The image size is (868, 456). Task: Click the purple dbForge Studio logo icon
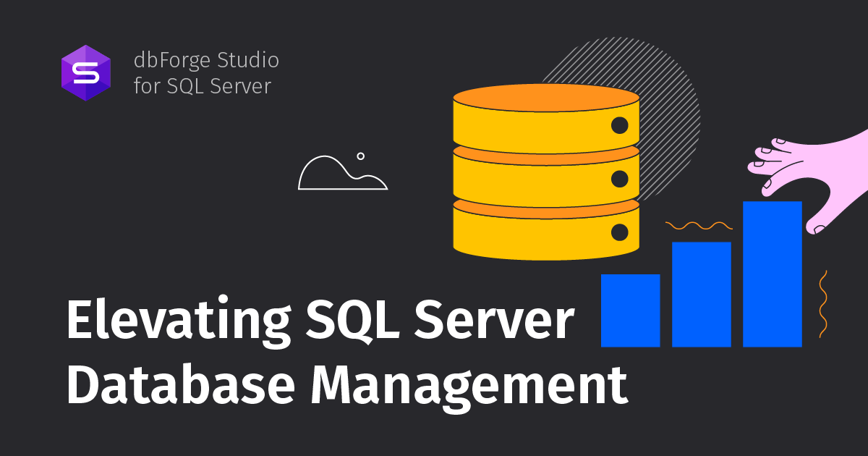[87, 72]
